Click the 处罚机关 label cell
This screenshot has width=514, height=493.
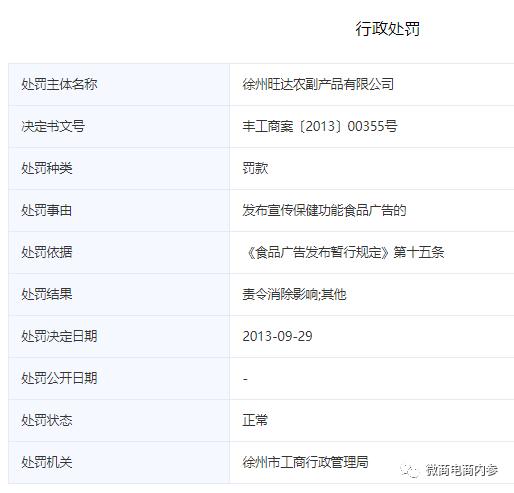coord(119,463)
